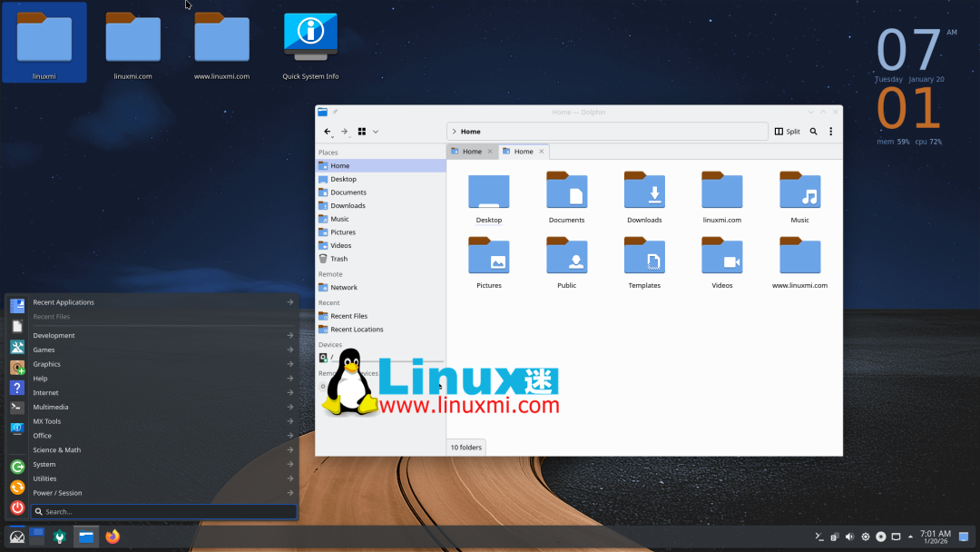Open the www.linuxmi.com desktop folder

point(221,36)
